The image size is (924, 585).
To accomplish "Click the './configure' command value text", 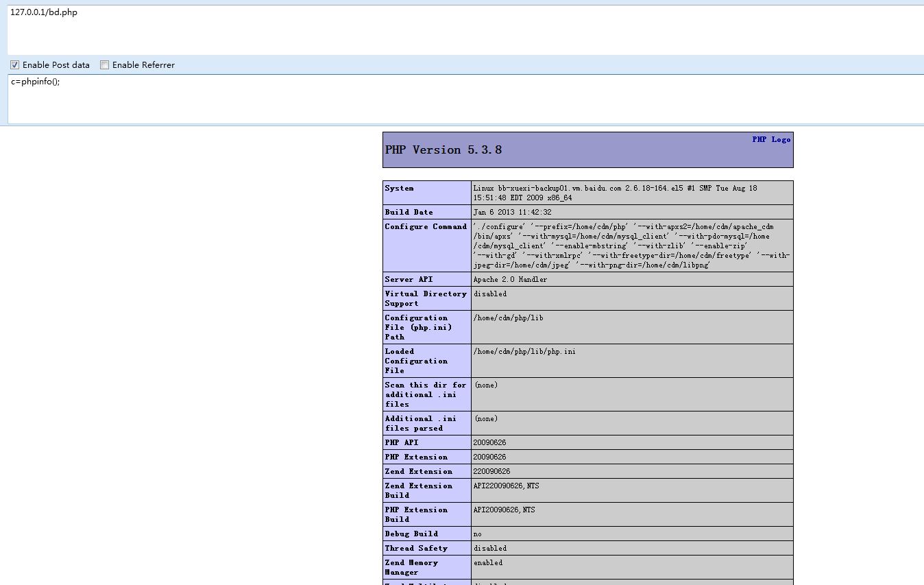I will [631, 246].
